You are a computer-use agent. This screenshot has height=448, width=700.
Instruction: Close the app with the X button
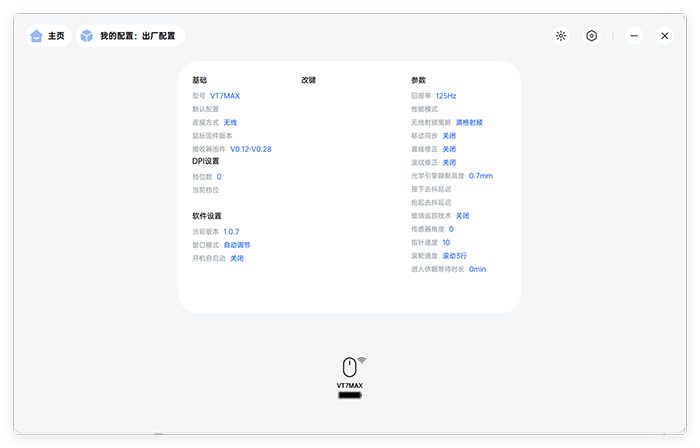click(664, 36)
